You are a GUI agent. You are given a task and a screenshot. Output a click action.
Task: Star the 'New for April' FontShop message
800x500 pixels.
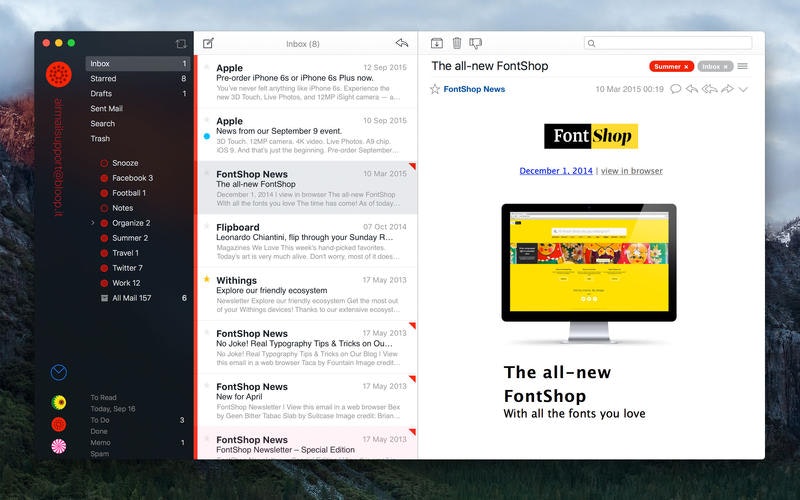click(x=207, y=385)
